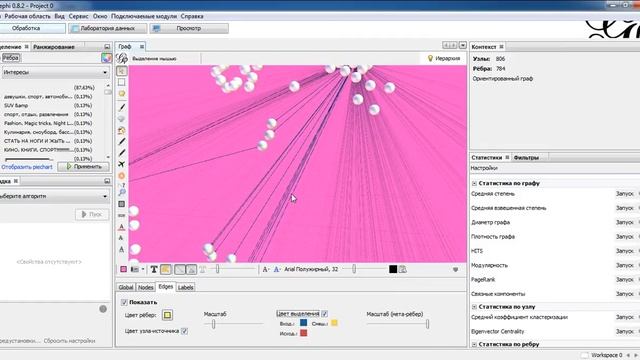Collapse Статистика по узлу section

(x=474, y=307)
